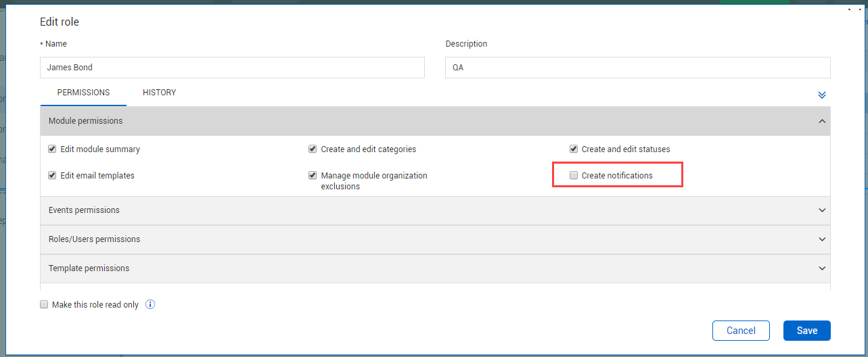Click the Save button
868x357 pixels.
click(806, 331)
